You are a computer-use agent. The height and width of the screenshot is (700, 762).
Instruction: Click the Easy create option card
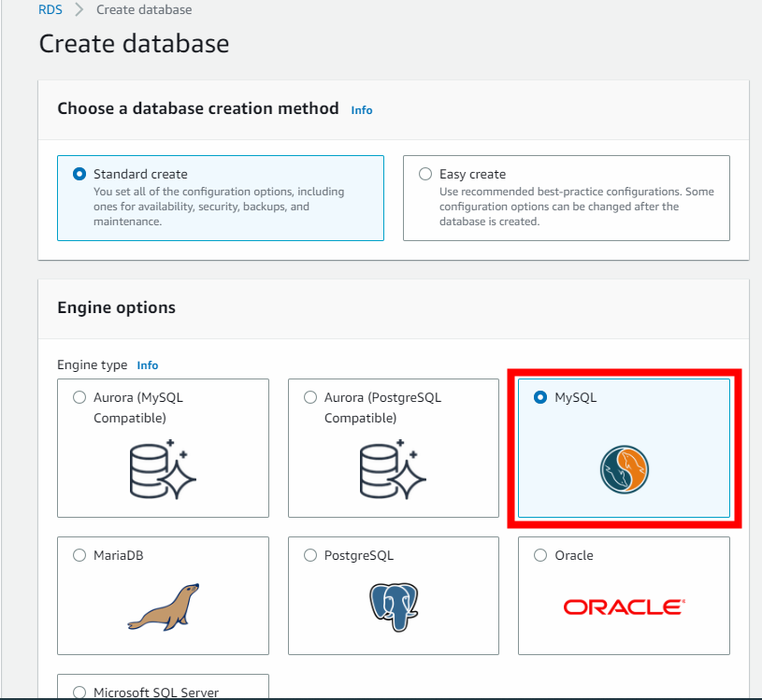[x=566, y=198]
